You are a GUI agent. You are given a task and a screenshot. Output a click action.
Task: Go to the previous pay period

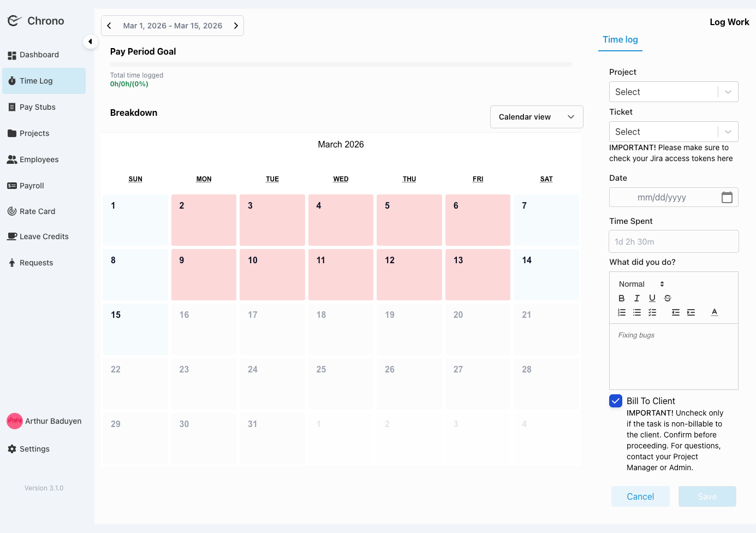click(x=109, y=26)
